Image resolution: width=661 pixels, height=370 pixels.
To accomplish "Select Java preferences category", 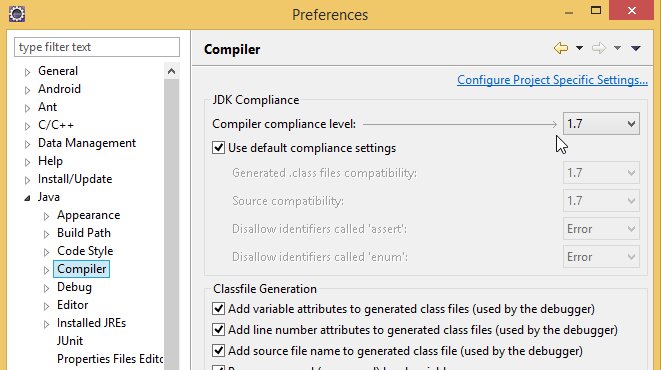I will coord(48,197).
